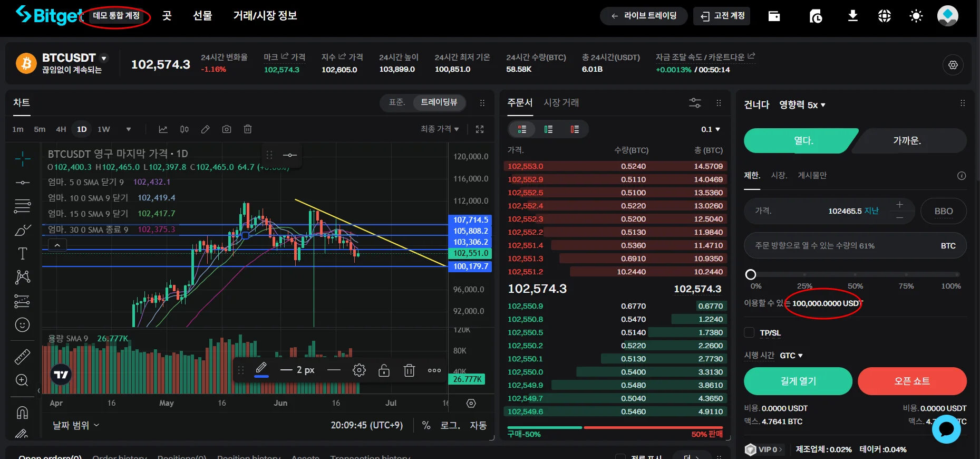The width and height of the screenshot is (980, 459).
Task: Delete drawing with floating toolbar trash icon
Action: pos(409,370)
